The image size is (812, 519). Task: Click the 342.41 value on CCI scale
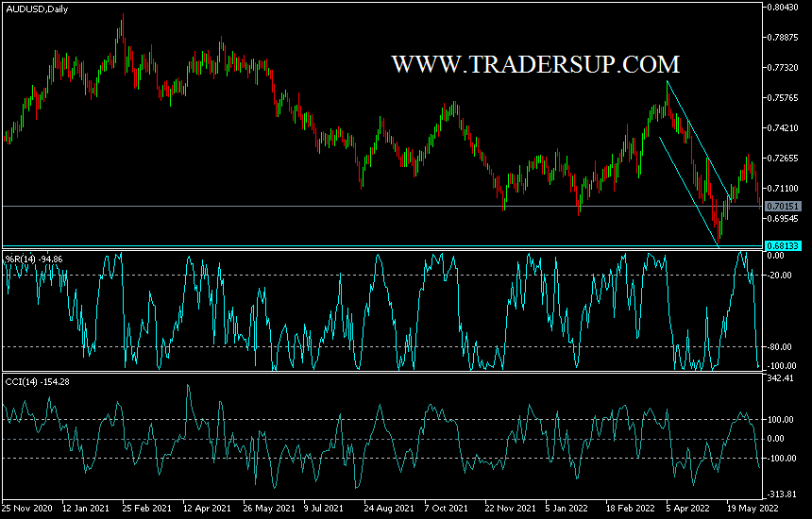(x=781, y=378)
